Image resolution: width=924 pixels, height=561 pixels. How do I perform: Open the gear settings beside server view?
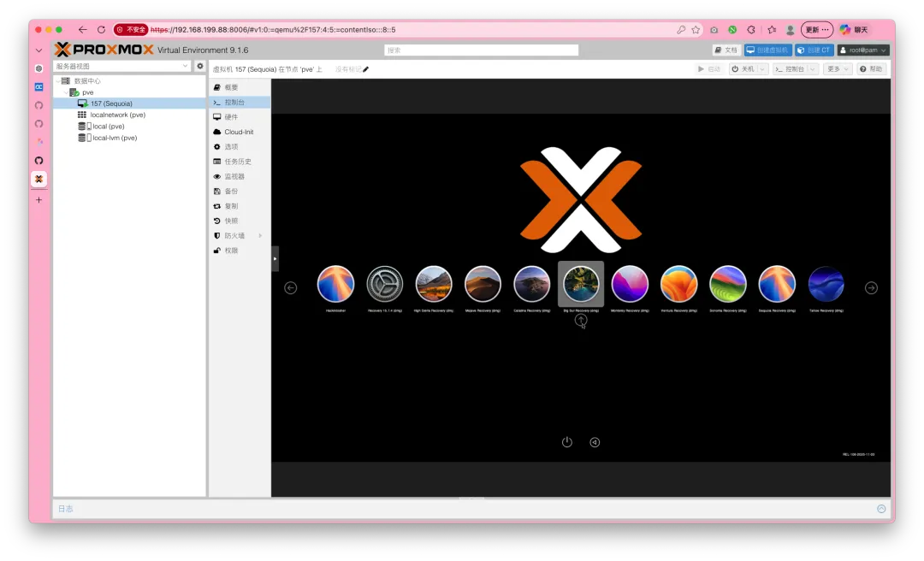click(199, 66)
